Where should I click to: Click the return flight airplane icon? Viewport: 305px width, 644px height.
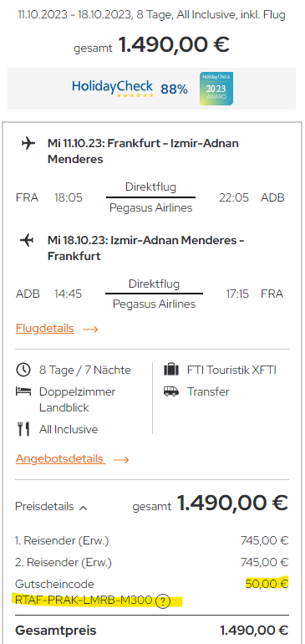[27, 240]
